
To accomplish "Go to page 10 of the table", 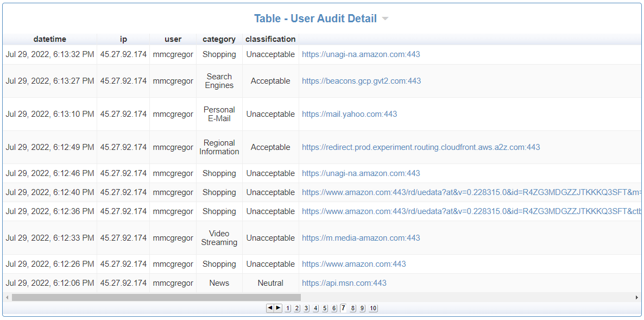I will tap(373, 308).
